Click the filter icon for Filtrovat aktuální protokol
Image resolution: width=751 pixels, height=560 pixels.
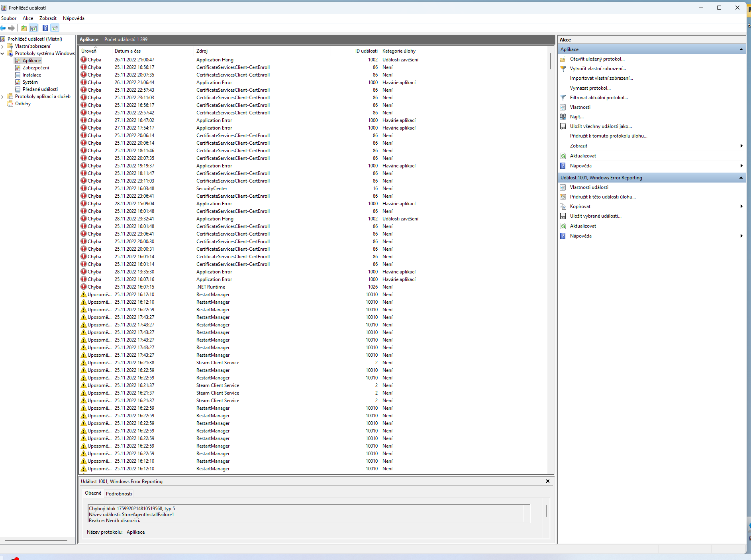point(563,98)
